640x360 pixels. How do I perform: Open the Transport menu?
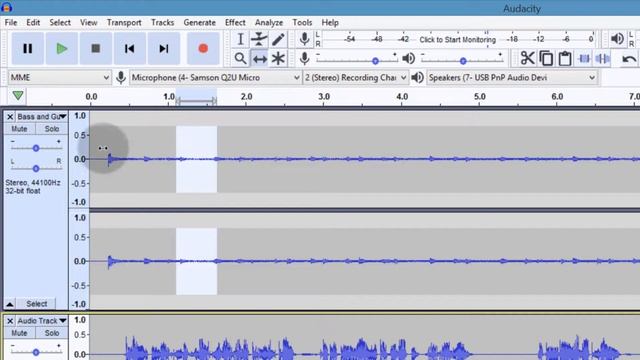124,22
